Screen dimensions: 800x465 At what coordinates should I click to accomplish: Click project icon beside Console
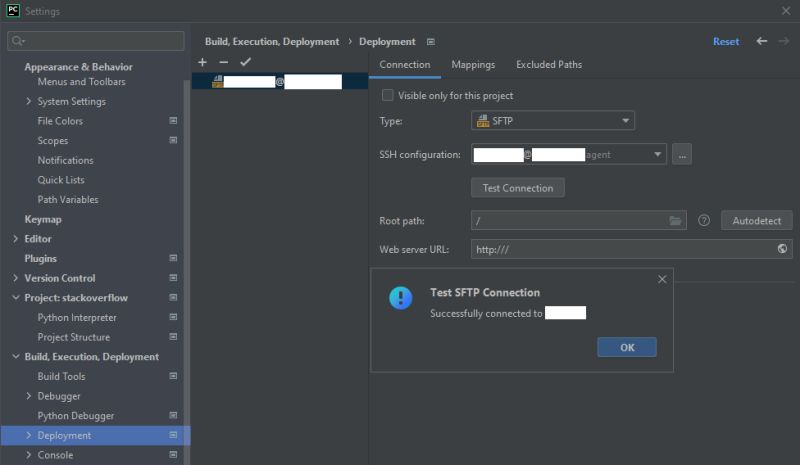[173, 454]
